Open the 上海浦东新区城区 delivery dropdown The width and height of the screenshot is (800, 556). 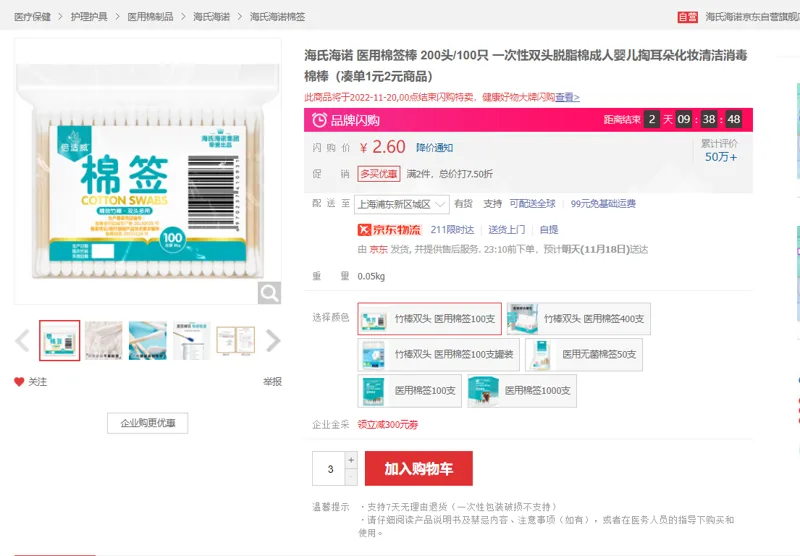[x=402, y=204]
